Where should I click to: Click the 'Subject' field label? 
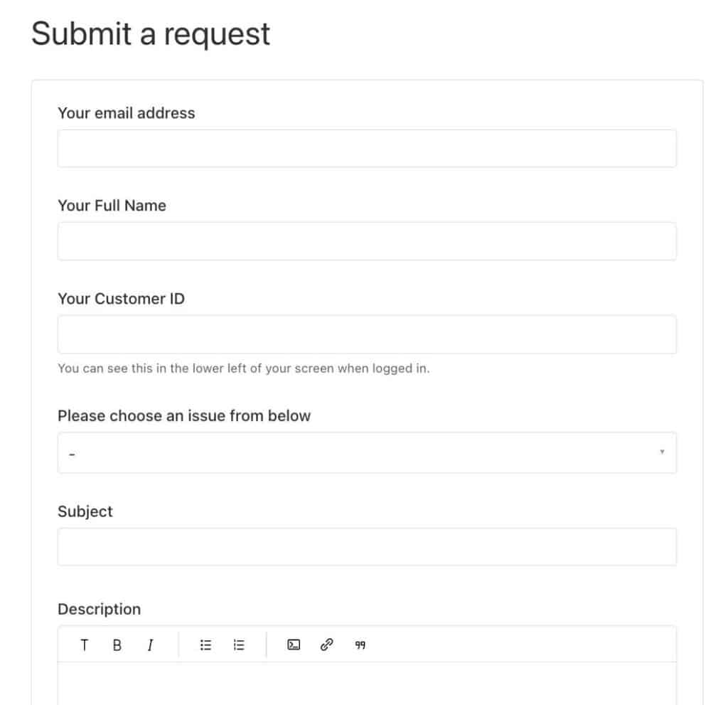click(85, 511)
